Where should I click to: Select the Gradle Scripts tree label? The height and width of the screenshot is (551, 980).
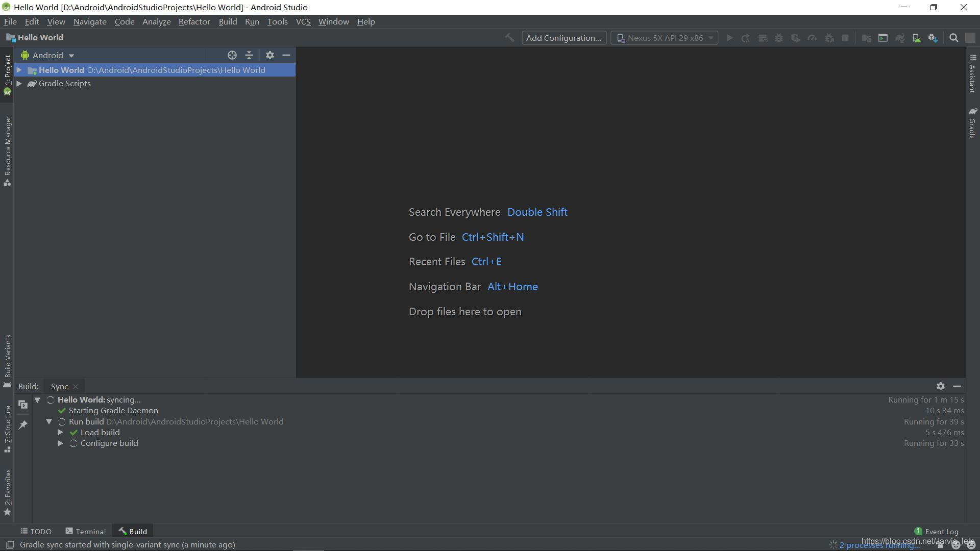click(64, 84)
